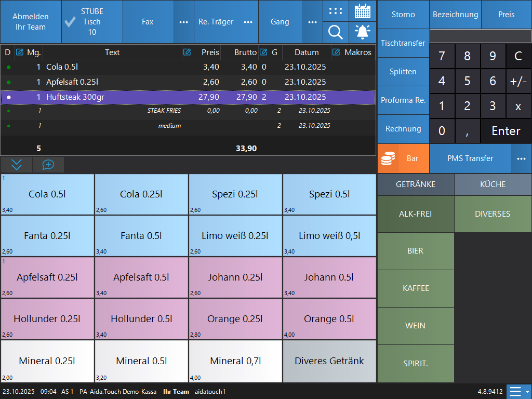
Task: Add comment with speech bubble icon
Action: 48,165
